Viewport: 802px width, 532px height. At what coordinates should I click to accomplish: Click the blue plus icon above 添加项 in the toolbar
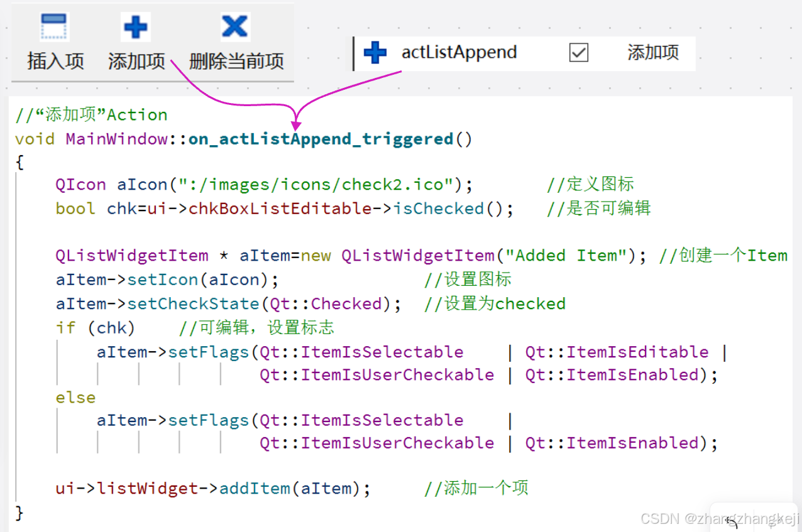click(x=135, y=28)
